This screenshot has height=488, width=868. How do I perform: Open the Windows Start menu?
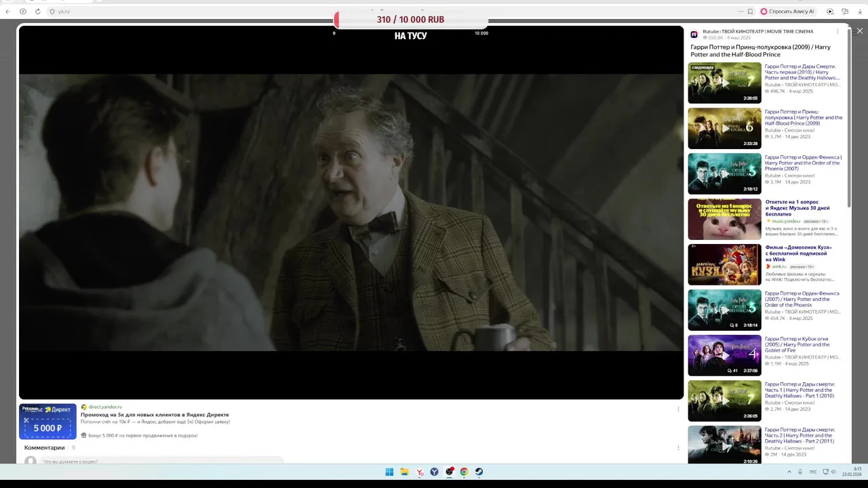[x=389, y=472]
